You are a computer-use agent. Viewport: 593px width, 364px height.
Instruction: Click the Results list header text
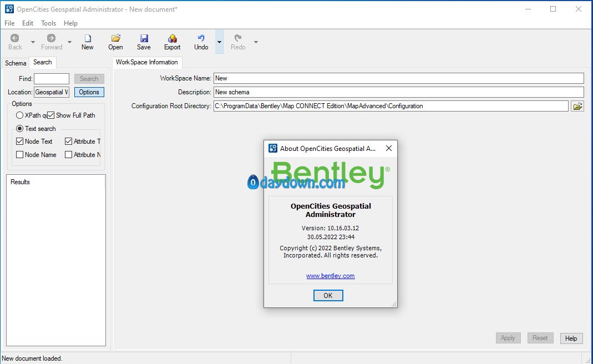[x=20, y=182]
